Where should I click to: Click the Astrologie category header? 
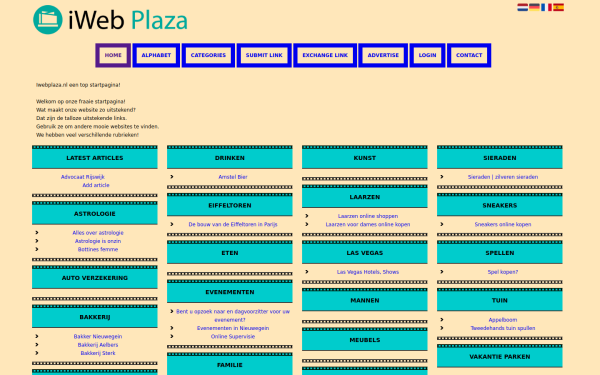(95, 214)
